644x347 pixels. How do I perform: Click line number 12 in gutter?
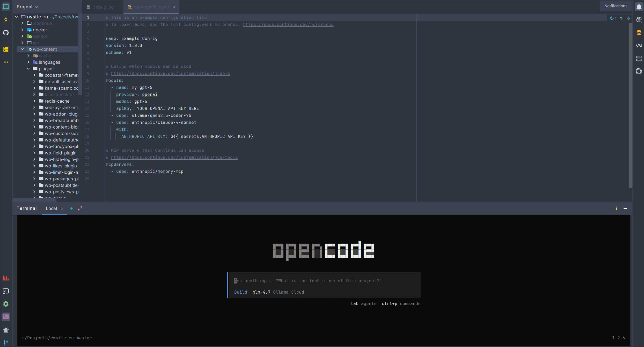[87, 95]
